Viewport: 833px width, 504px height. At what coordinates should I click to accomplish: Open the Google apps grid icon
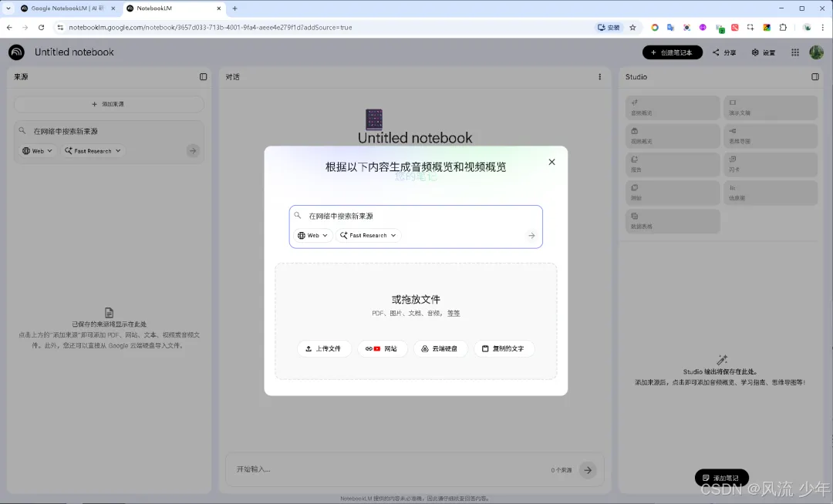(x=794, y=52)
